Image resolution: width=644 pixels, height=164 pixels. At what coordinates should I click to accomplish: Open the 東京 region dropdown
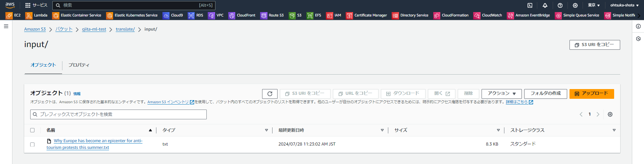(594, 5)
